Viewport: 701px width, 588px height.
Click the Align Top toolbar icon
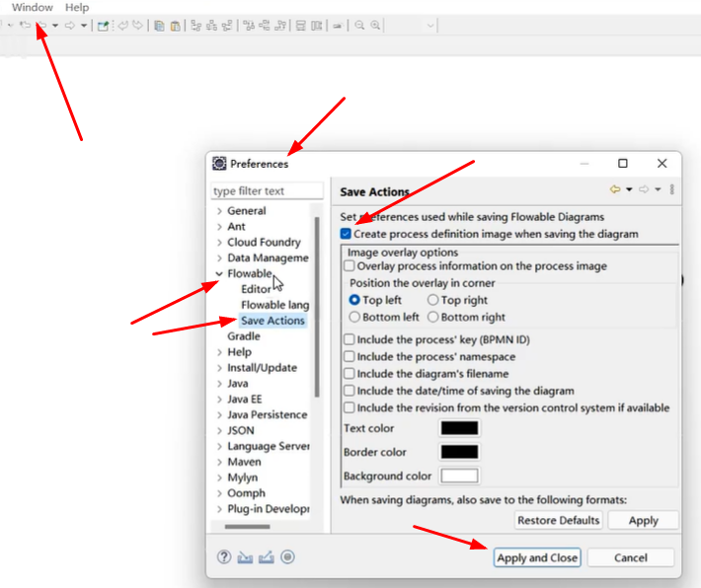pyautogui.click(x=249, y=26)
